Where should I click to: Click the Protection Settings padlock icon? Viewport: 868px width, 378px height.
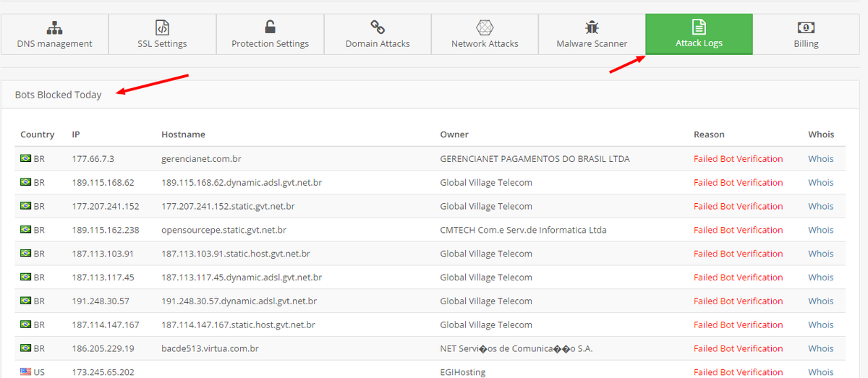[270, 27]
